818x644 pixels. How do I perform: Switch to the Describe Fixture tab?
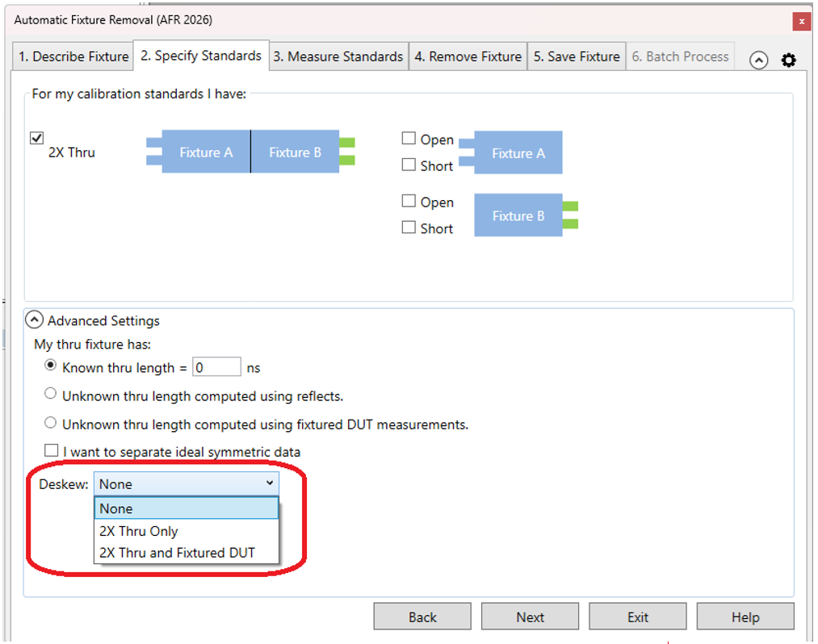[x=73, y=56]
